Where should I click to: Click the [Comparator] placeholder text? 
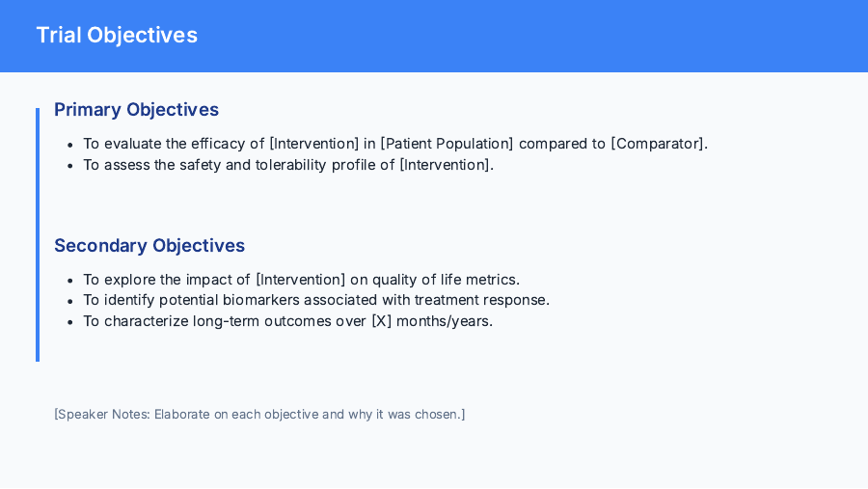click(x=658, y=144)
